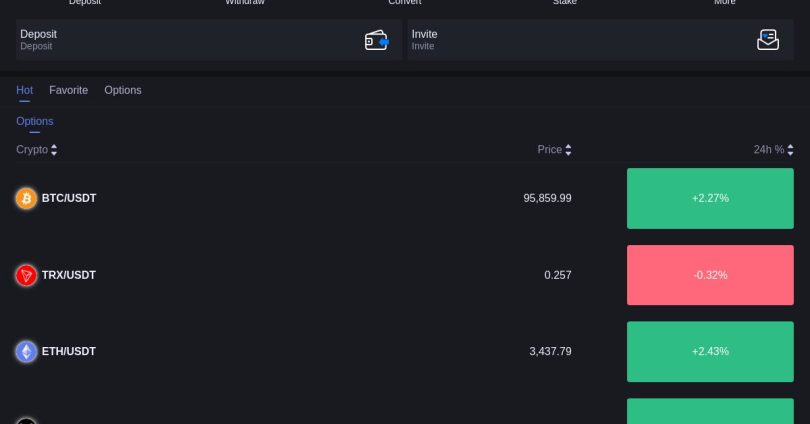
Task: Switch to the Favorite tab
Action: coord(68,90)
